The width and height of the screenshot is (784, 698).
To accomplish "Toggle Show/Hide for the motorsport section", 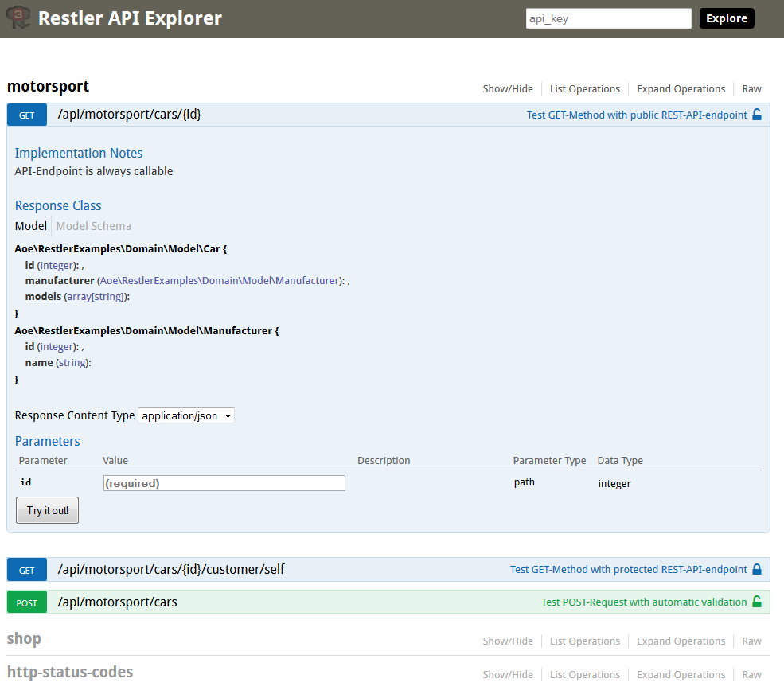I will [x=507, y=88].
